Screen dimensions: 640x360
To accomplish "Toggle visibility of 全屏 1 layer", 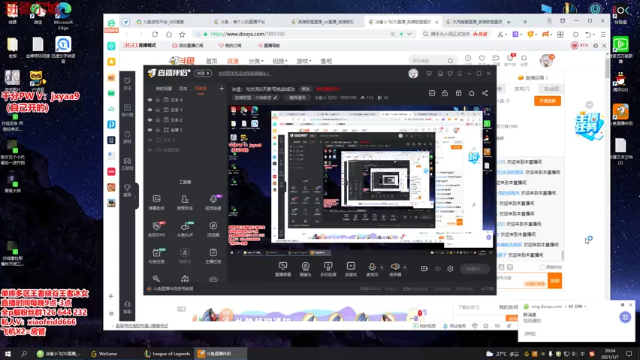I will point(150,130).
